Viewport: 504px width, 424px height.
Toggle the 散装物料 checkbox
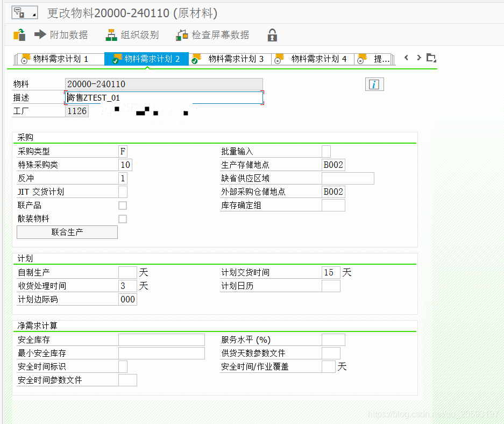(x=123, y=219)
